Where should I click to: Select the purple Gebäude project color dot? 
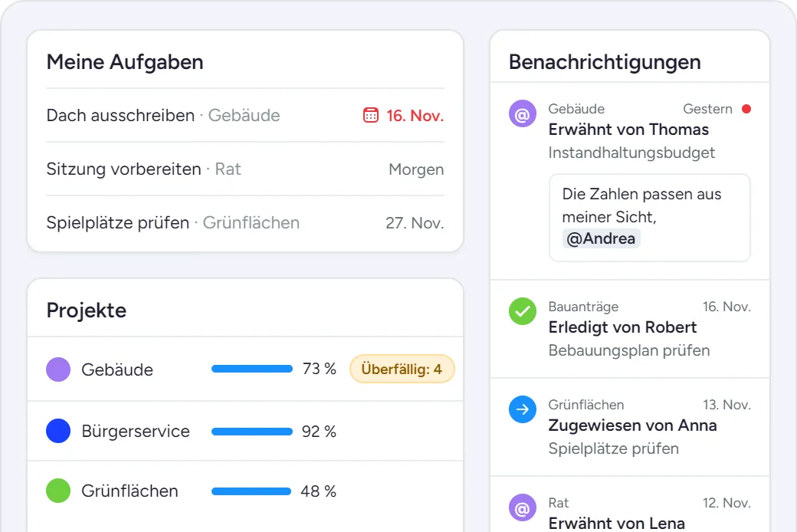pyautogui.click(x=58, y=369)
